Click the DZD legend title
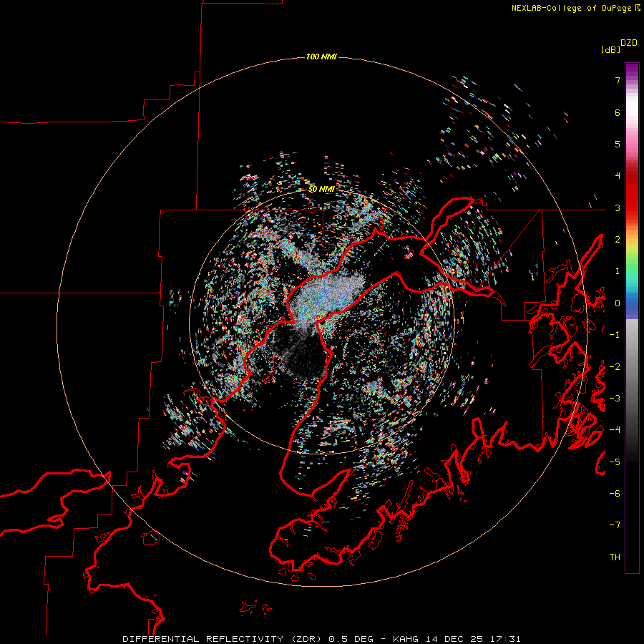Image resolution: width=644 pixels, height=644 pixels. [629, 43]
